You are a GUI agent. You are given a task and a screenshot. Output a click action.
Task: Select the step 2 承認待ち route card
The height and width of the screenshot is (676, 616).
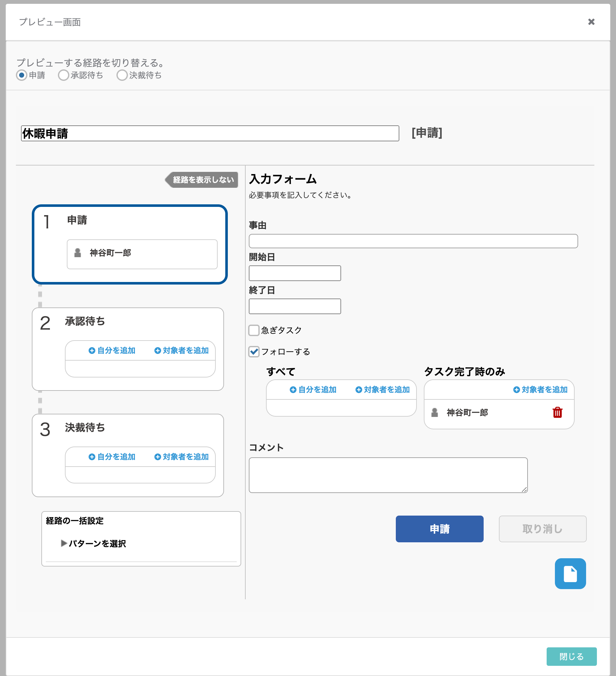tap(128, 349)
